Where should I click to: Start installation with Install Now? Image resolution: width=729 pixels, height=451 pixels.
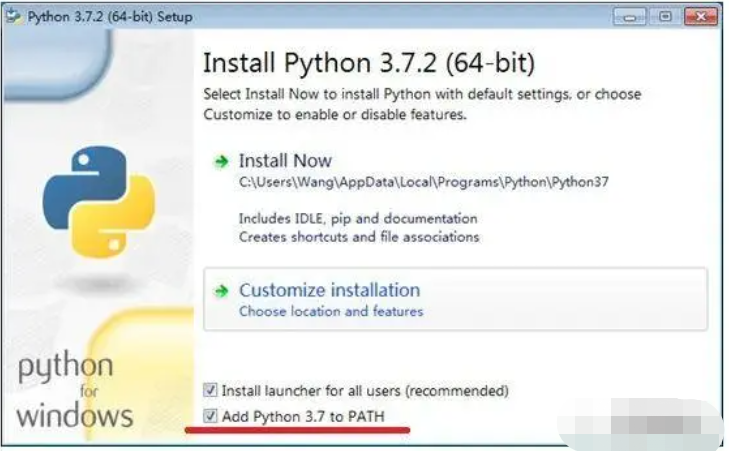click(285, 161)
